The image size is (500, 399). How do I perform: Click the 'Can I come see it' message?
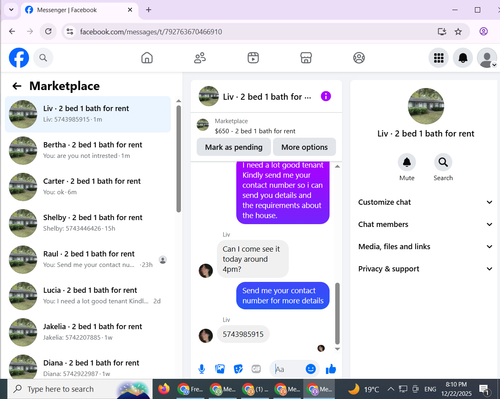click(x=252, y=259)
